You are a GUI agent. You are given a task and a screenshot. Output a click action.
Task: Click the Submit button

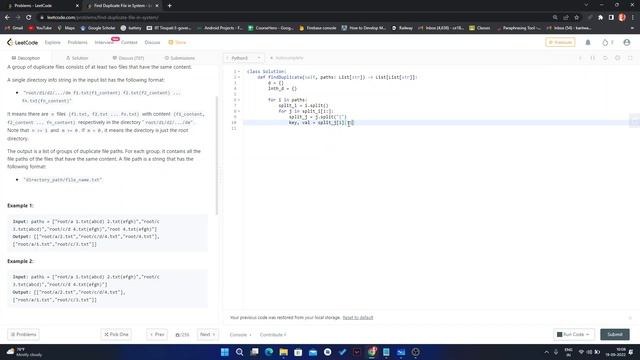pos(615,334)
